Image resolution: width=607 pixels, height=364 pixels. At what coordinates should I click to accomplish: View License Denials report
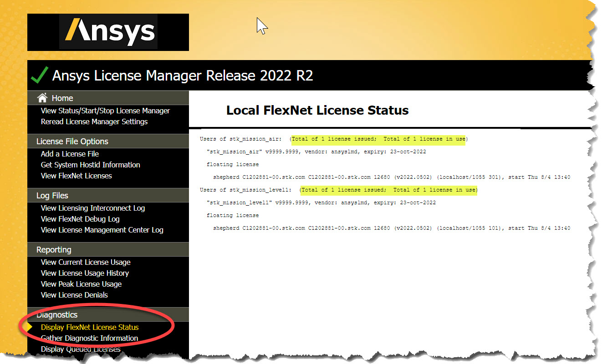click(x=74, y=295)
